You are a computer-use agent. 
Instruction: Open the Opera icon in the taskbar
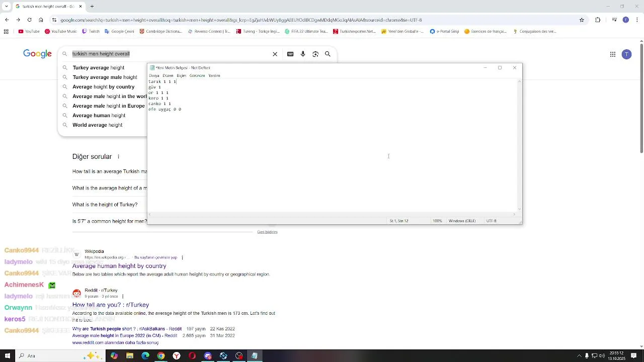(x=192, y=356)
